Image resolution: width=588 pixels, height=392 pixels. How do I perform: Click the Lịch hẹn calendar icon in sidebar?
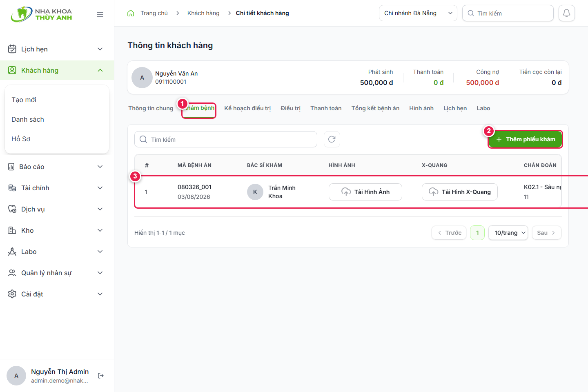12,49
